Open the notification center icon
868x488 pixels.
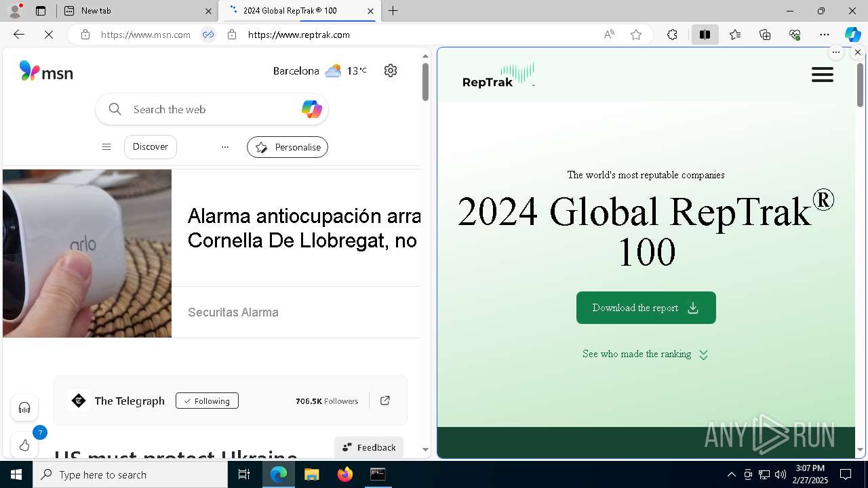(846, 474)
